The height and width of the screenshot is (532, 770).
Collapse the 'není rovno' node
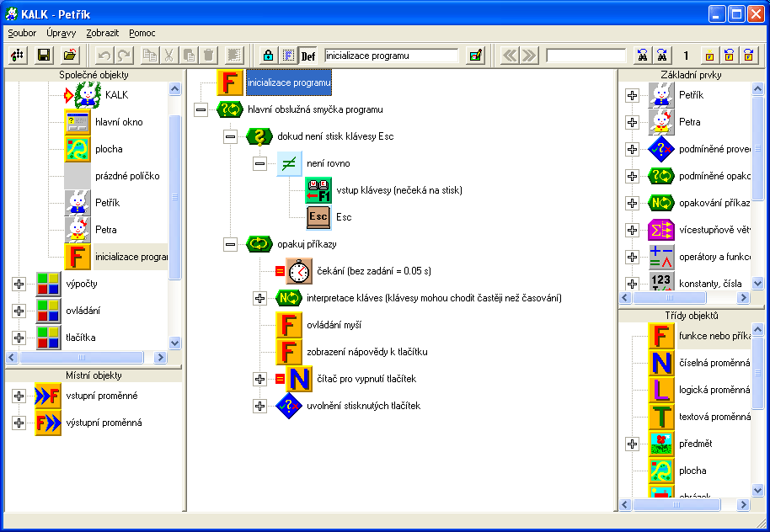259,163
